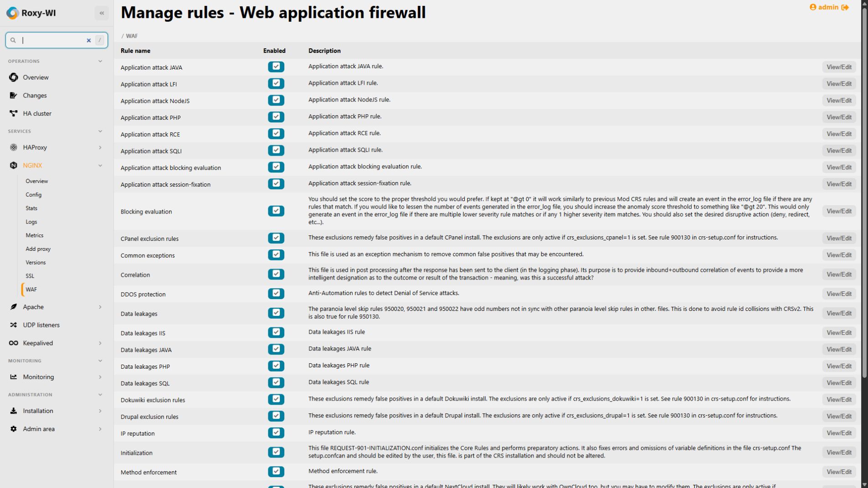Expand the Admin area submenu arrow
The height and width of the screenshot is (488, 868).
pyautogui.click(x=100, y=429)
